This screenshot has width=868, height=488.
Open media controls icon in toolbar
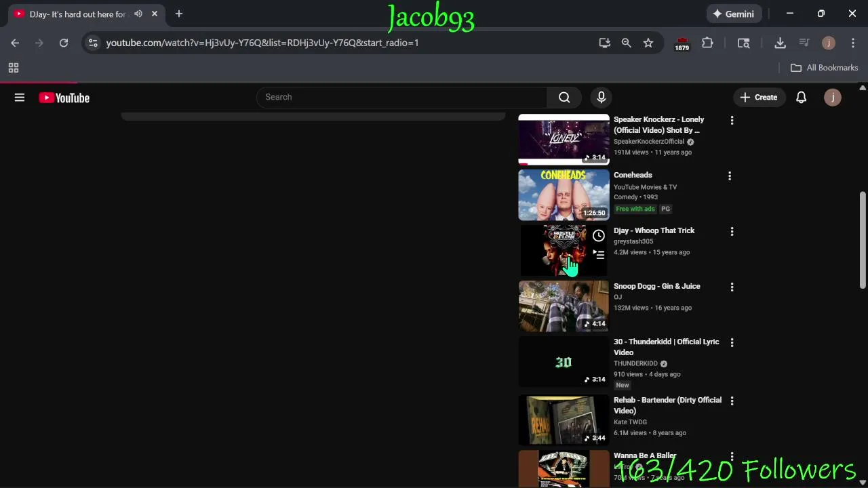click(x=804, y=43)
